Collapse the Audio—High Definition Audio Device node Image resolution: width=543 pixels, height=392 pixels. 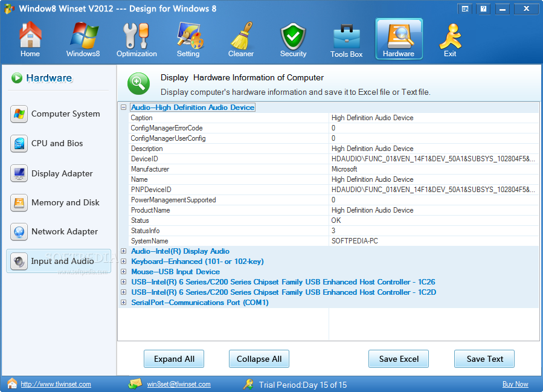point(123,108)
